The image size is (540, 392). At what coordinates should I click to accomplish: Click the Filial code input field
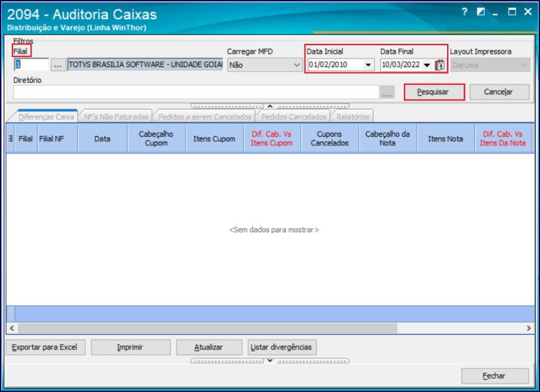coord(32,65)
